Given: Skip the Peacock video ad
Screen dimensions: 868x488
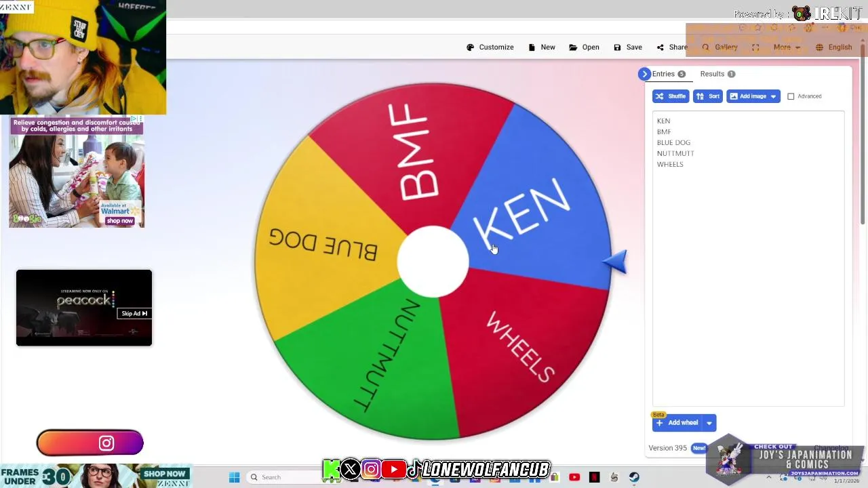Looking at the screenshot, I should 134,314.
